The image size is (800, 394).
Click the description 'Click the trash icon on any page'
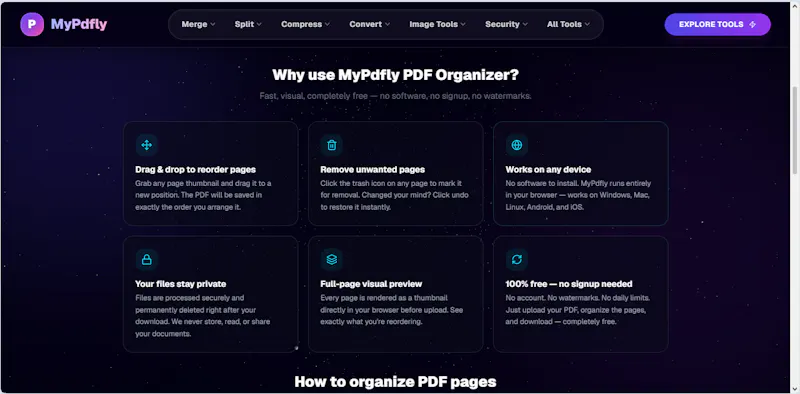coord(394,195)
